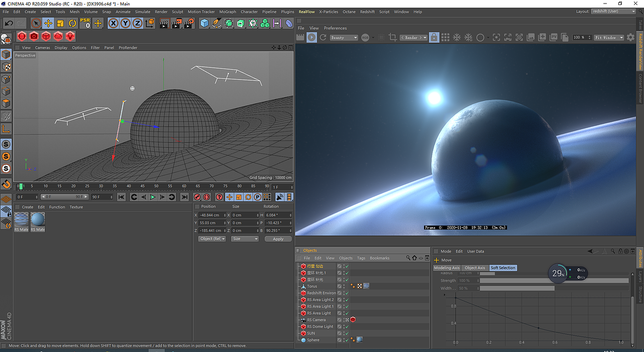Click the timeline frame ruler at 45
Viewport: 644px width, 352px height.
[143, 186]
